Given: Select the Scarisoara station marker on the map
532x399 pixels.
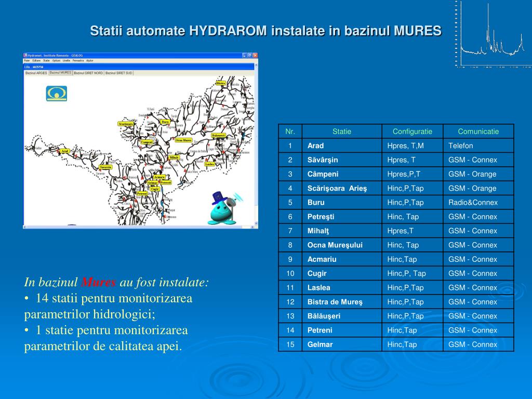Looking at the screenshot, I should [x=126, y=124].
